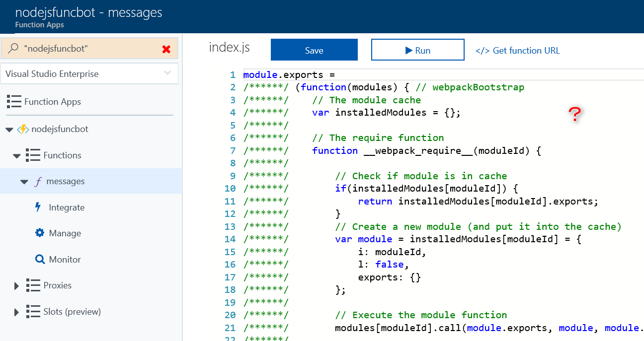
Task: Click the search magnifier icon
Action: click(x=13, y=49)
